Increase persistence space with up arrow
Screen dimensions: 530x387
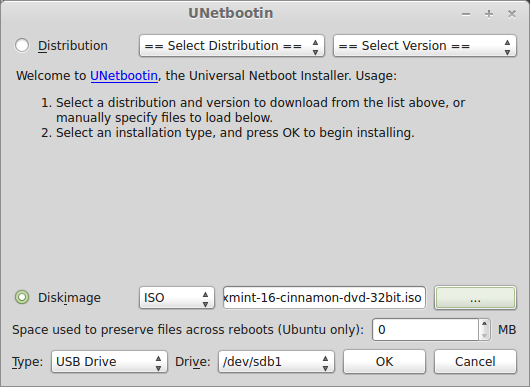pyautogui.click(x=484, y=324)
